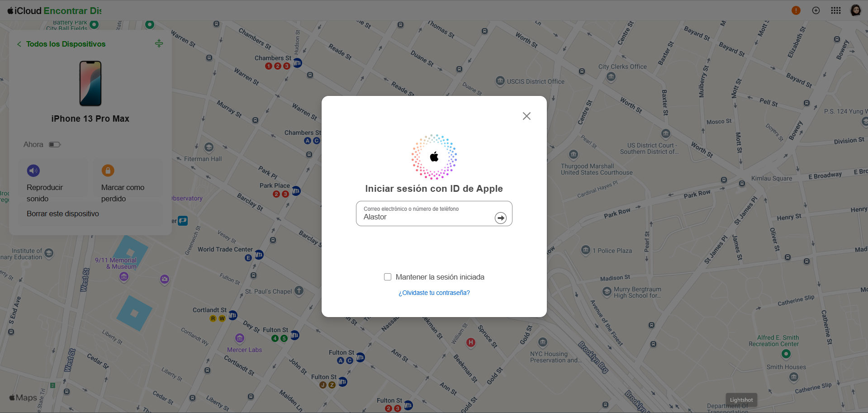The width and height of the screenshot is (868, 413).
Task: Select the World Trade Center station marker
Action: pyautogui.click(x=259, y=255)
